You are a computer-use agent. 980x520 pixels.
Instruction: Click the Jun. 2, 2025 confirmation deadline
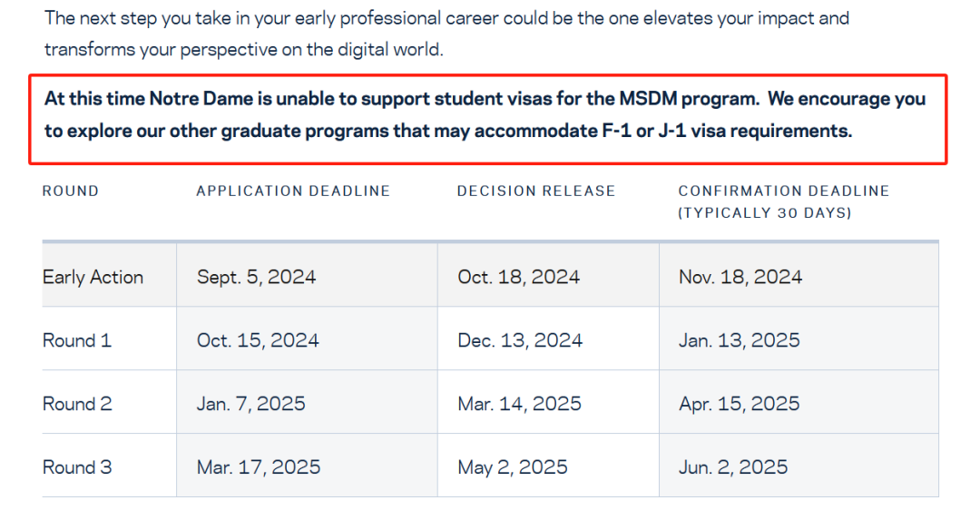tap(733, 467)
